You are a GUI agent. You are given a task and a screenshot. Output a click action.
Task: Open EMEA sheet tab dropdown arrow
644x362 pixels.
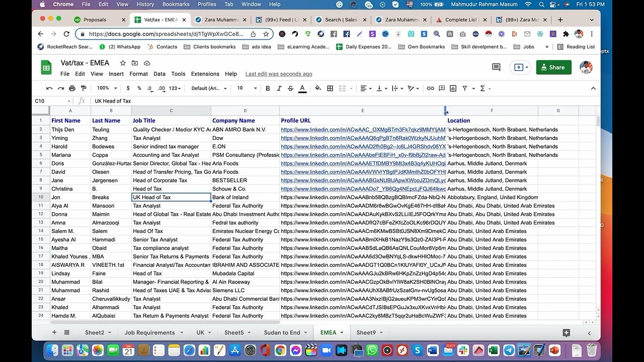(342, 332)
